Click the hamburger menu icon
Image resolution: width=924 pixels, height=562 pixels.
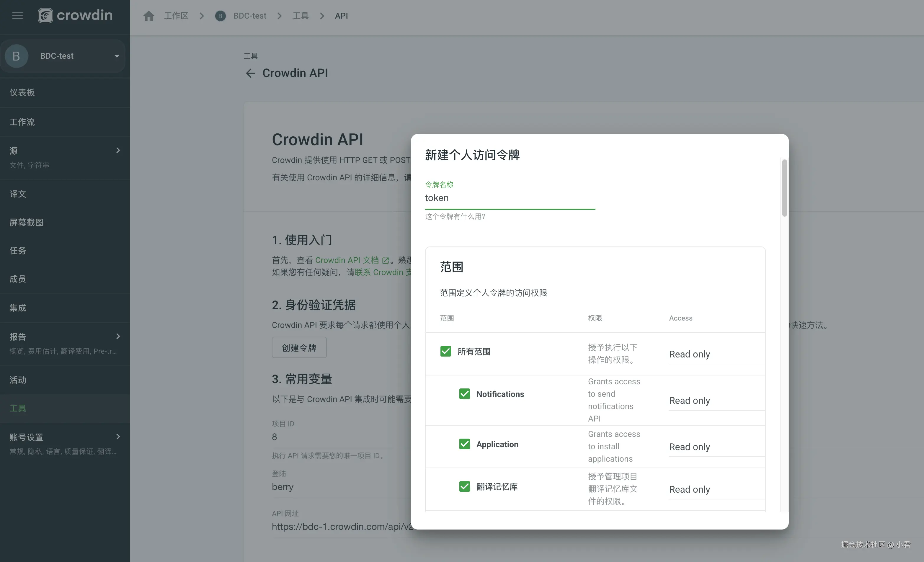point(18,16)
